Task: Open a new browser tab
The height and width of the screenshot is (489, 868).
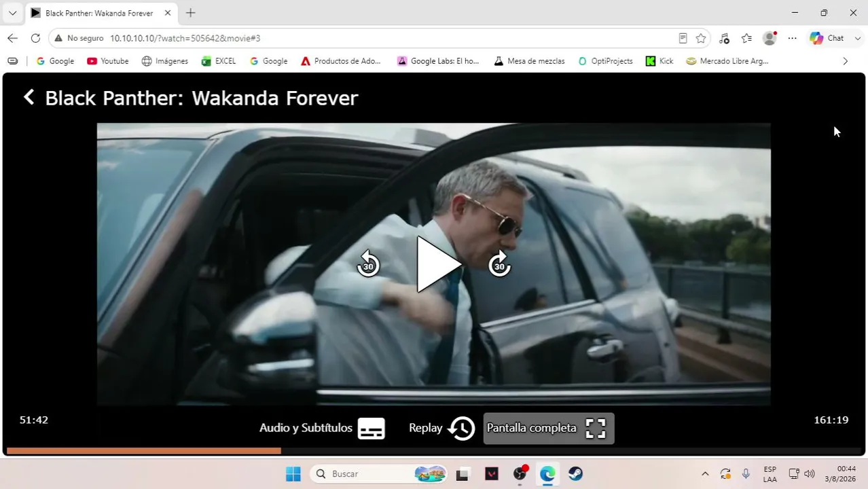Action: (191, 13)
